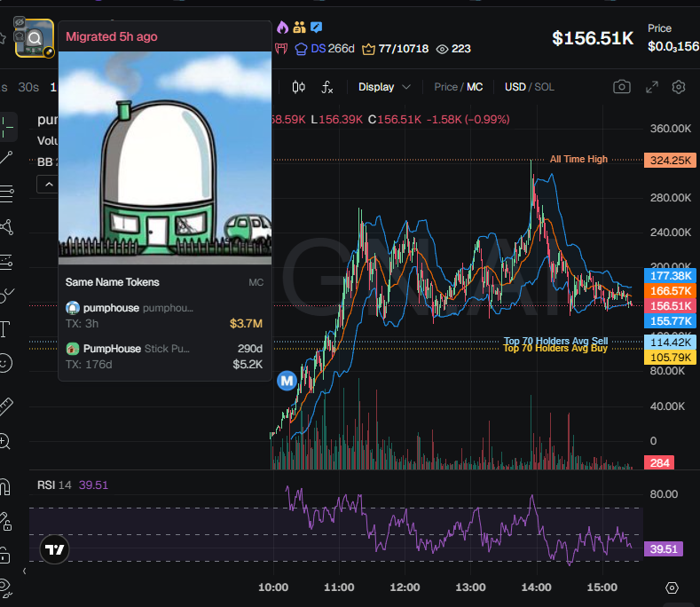Click the 156.51K current price tag
This screenshot has height=607, width=700.
[x=670, y=306]
